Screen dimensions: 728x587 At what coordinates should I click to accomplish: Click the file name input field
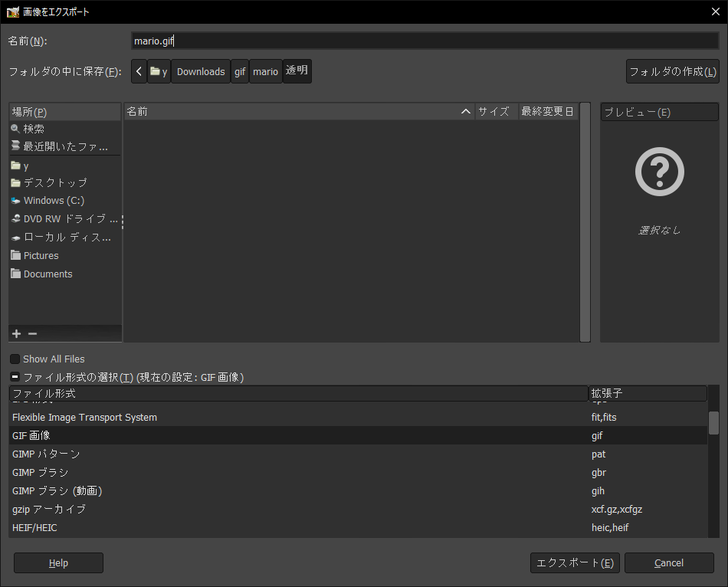click(x=424, y=41)
